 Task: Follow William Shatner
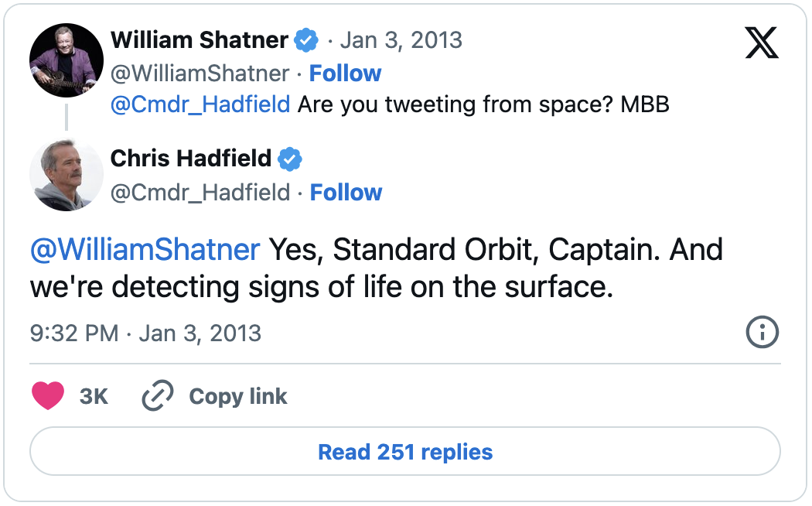click(345, 74)
